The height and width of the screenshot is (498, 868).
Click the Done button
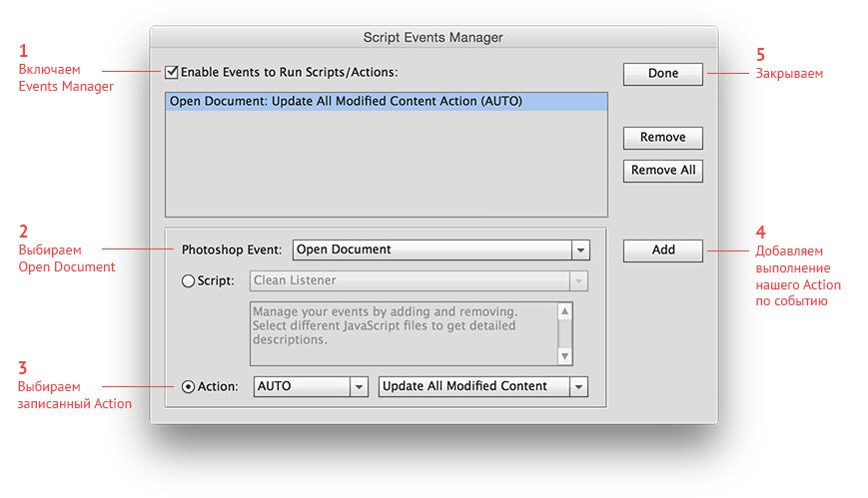click(662, 74)
